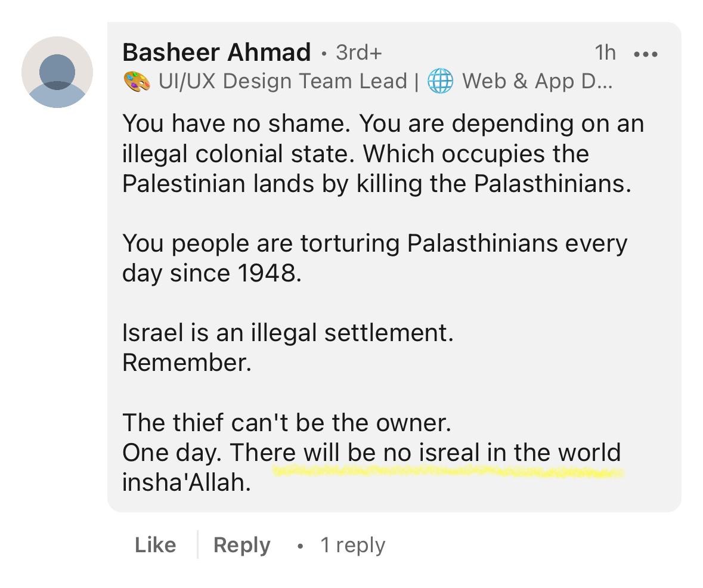
Task: Like Basheer Ahmad's comment
Action: [155, 544]
